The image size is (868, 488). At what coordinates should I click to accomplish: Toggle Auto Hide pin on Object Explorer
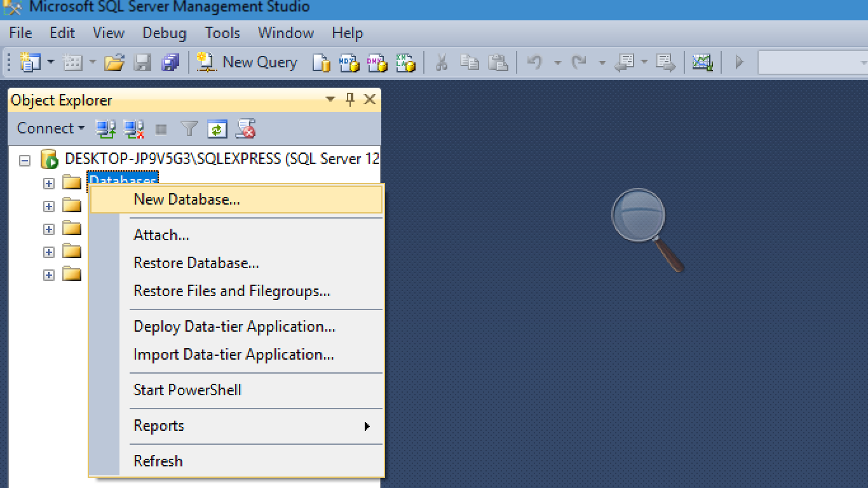tap(349, 100)
